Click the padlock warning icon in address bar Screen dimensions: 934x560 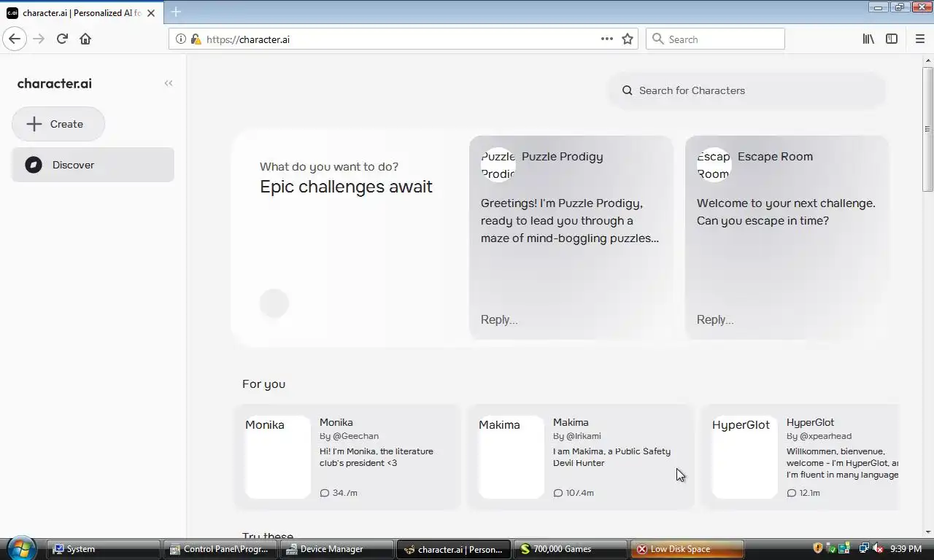point(196,39)
